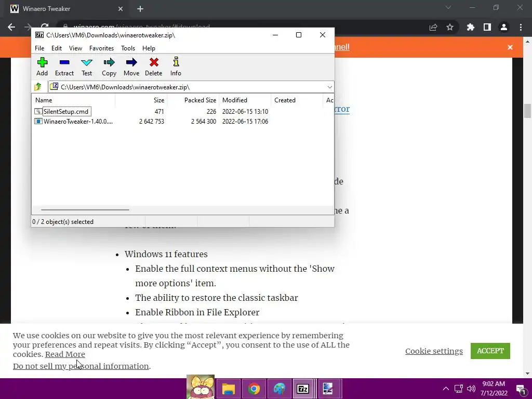
Task: Expand the Chrome tab search chevron
Action: 448,7
